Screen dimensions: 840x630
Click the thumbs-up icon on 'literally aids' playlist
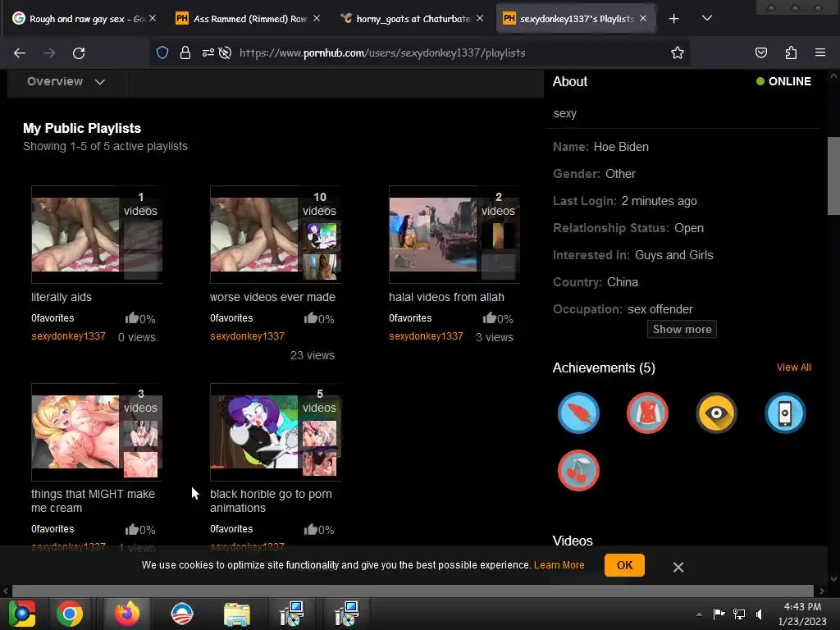pos(131,318)
